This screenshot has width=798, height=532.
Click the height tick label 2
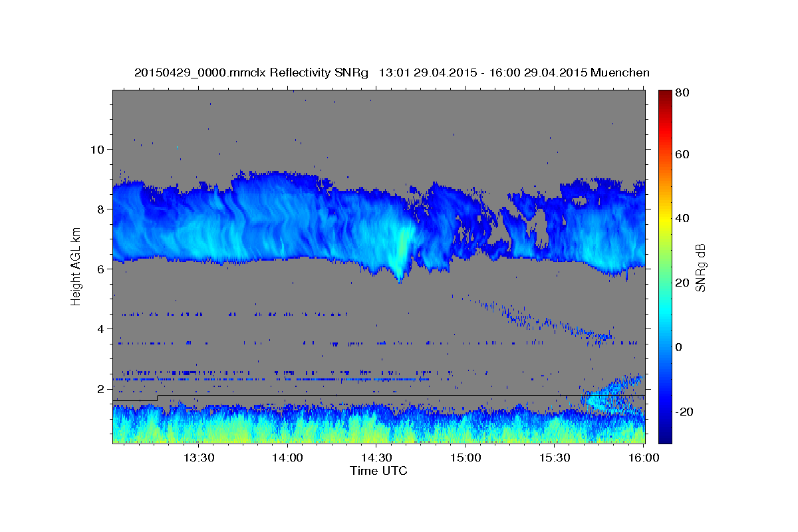coord(102,388)
